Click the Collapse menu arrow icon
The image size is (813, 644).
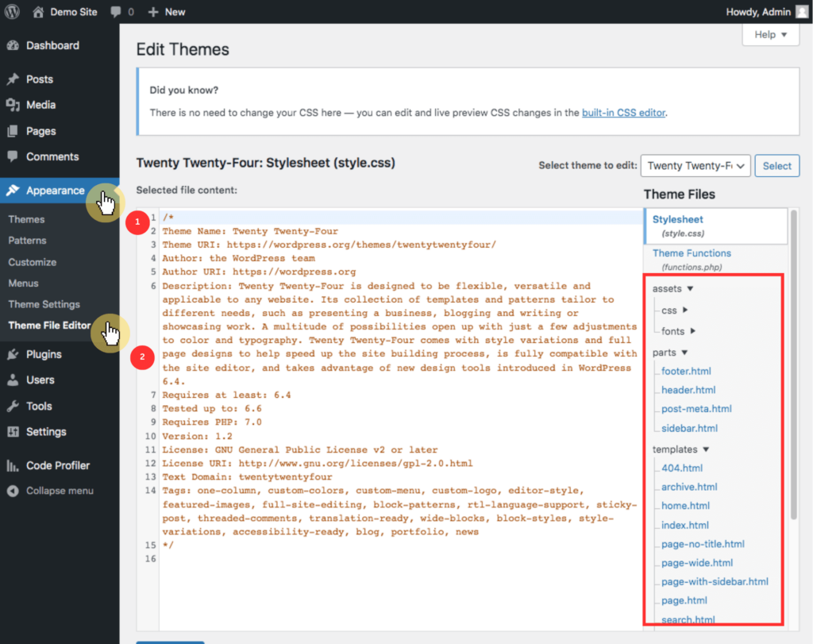pos(13,491)
